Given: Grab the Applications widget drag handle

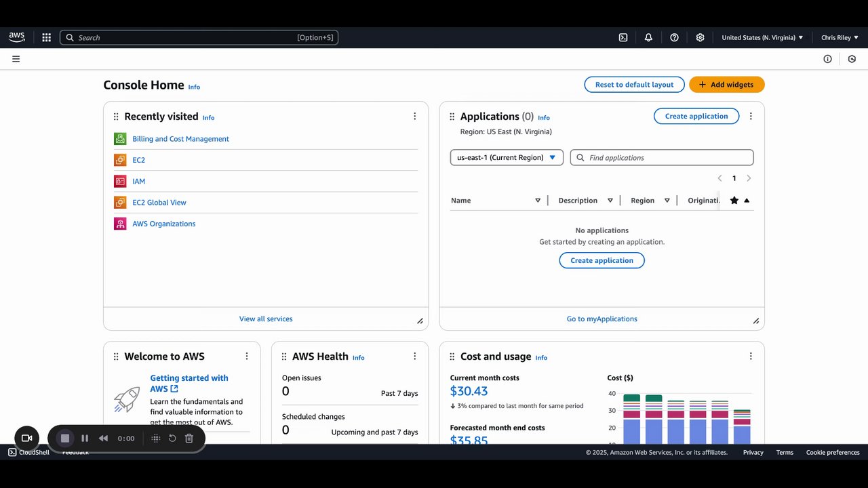Looking at the screenshot, I should pyautogui.click(x=452, y=117).
